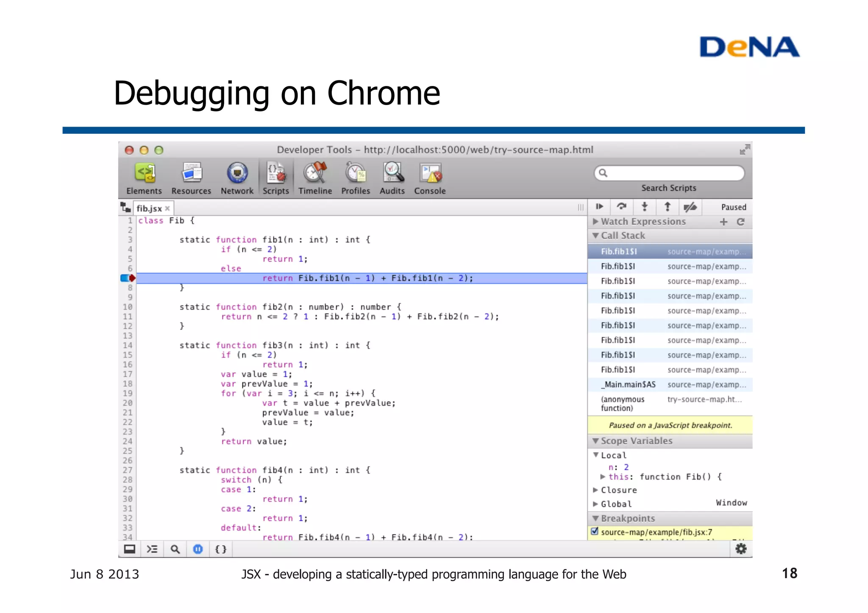Select the highlighted top Fib.fib1$I frame
This screenshot has width=868, height=613.
(670, 252)
